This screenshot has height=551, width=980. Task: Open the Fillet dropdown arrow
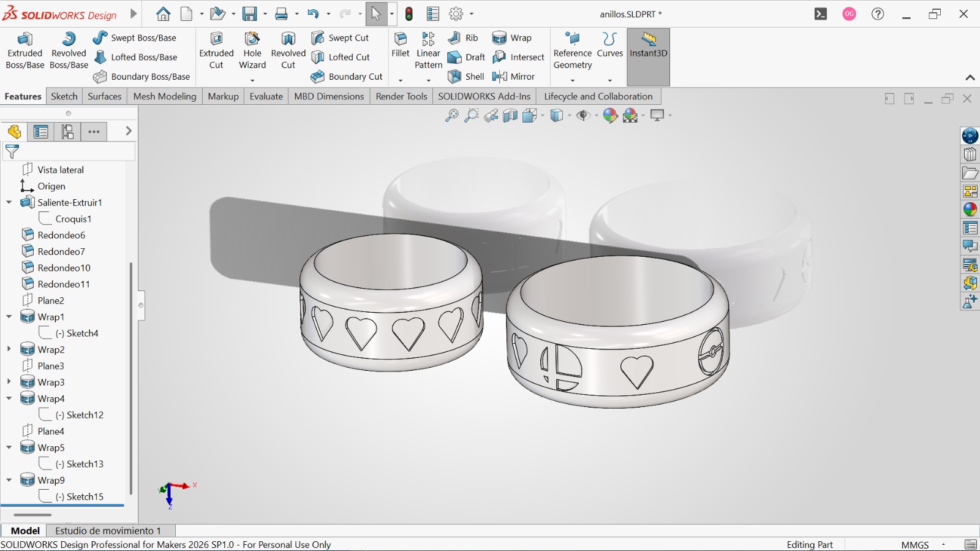coord(401,80)
